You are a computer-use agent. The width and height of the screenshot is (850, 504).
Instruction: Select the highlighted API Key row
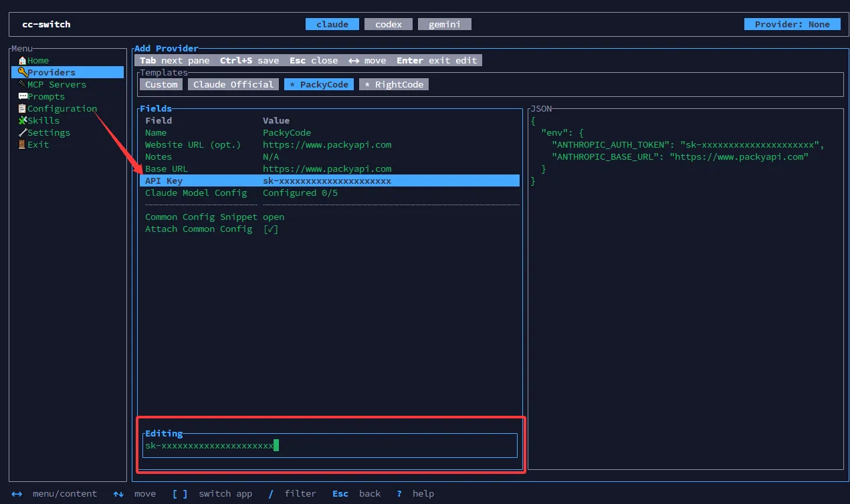click(330, 180)
